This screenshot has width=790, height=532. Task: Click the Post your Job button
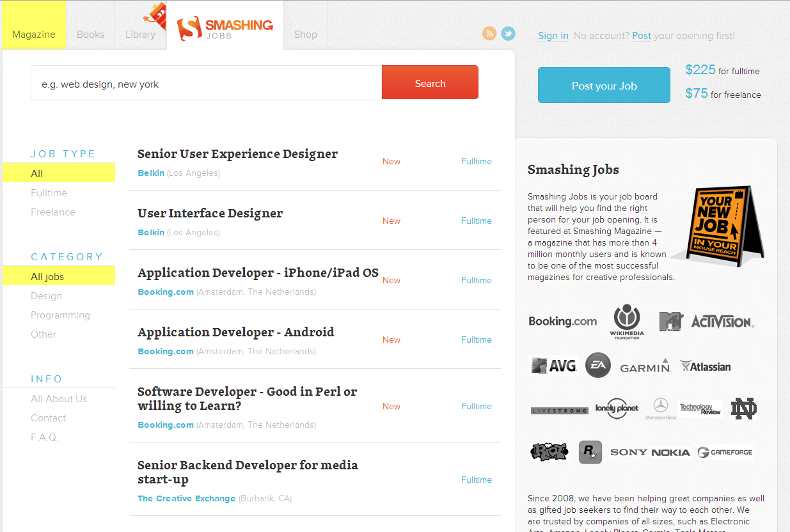coord(604,85)
